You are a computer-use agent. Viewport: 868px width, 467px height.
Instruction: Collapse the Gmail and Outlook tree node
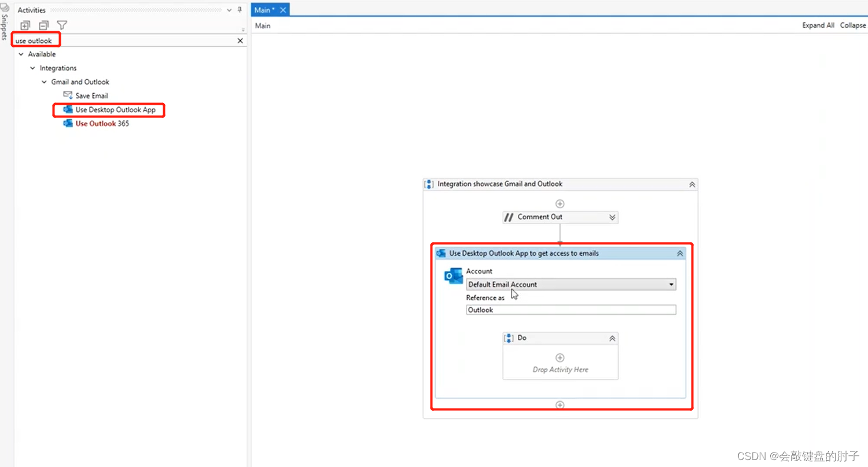pyautogui.click(x=45, y=82)
